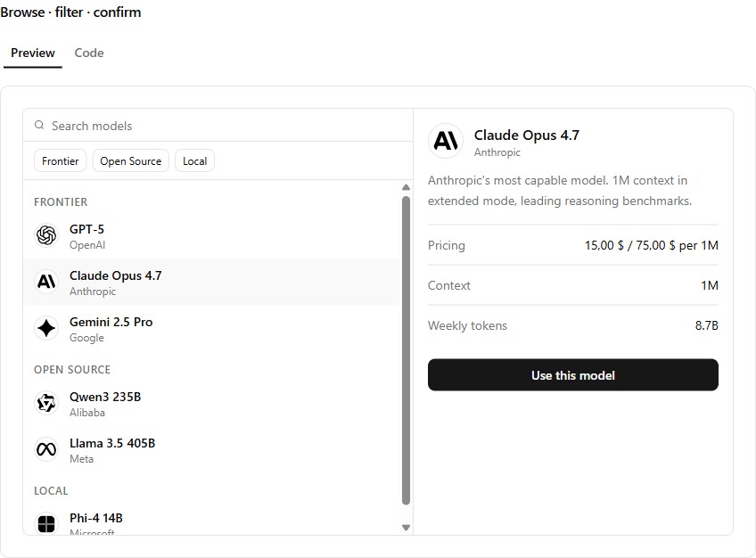Click the OPEN SOURCE section heading

coord(72,370)
